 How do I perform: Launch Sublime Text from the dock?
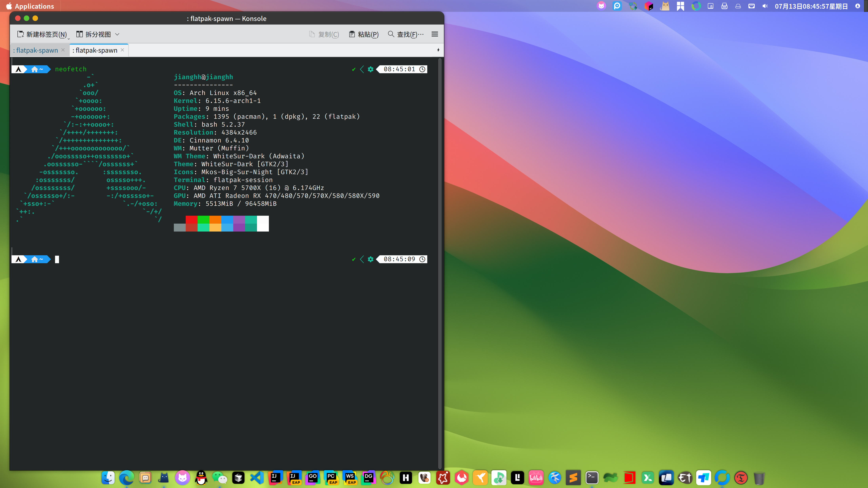click(x=573, y=478)
